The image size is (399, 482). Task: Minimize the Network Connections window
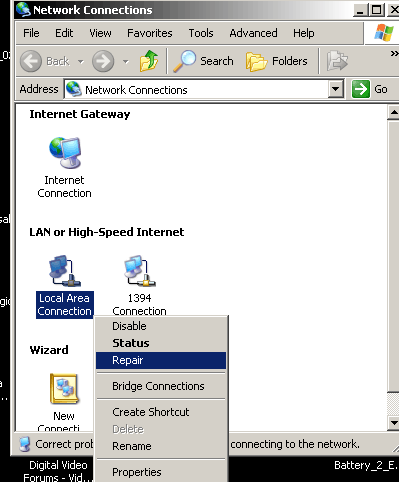(360, 10)
